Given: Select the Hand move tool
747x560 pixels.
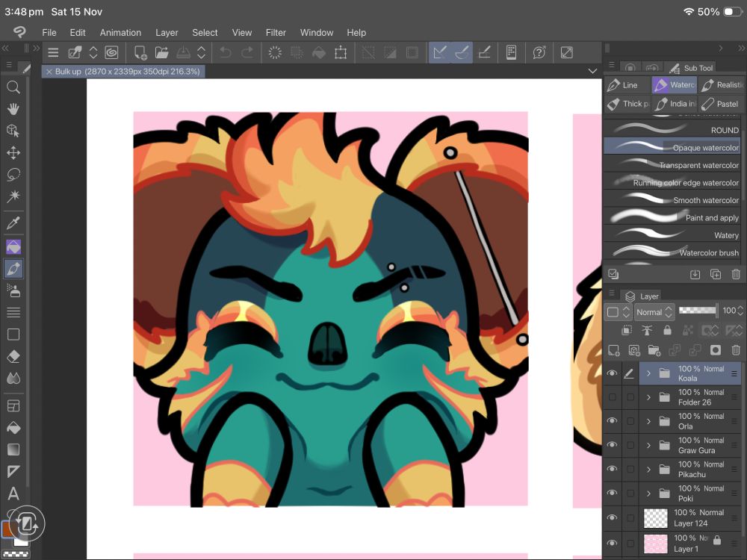Looking at the screenshot, I should pyautogui.click(x=13, y=108).
